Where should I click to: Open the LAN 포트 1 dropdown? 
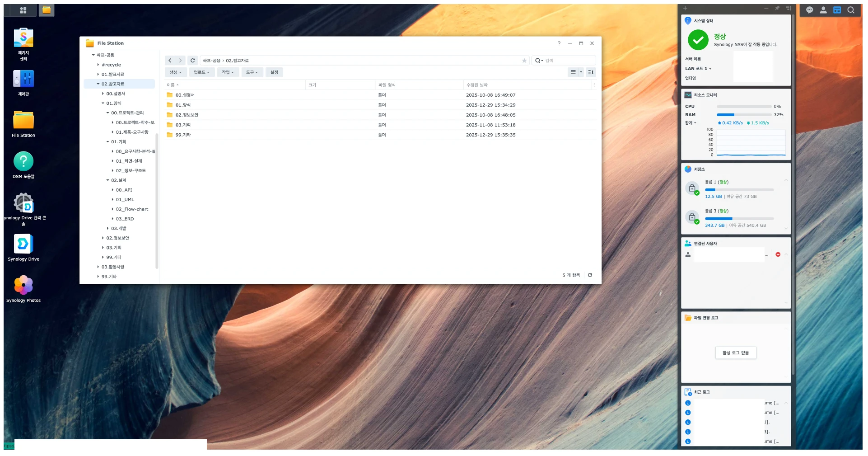(x=698, y=69)
